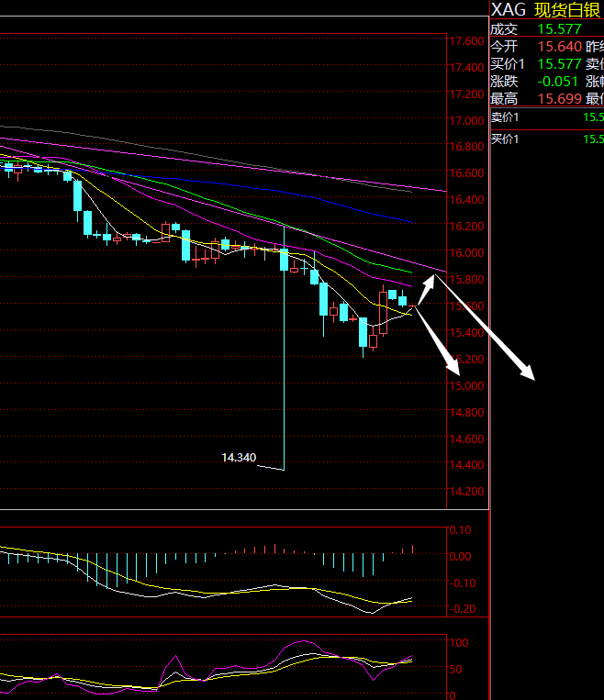604x700 pixels.
Task: Click the 涨跌 change value -0.051
Action: pos(557,82)
